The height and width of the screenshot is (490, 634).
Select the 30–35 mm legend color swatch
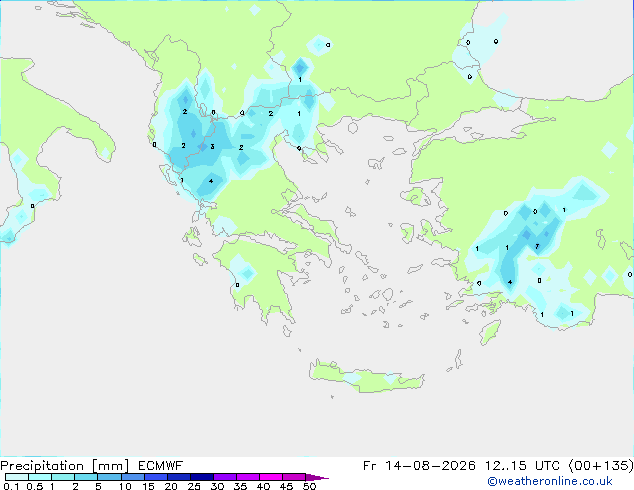point(224,477)
